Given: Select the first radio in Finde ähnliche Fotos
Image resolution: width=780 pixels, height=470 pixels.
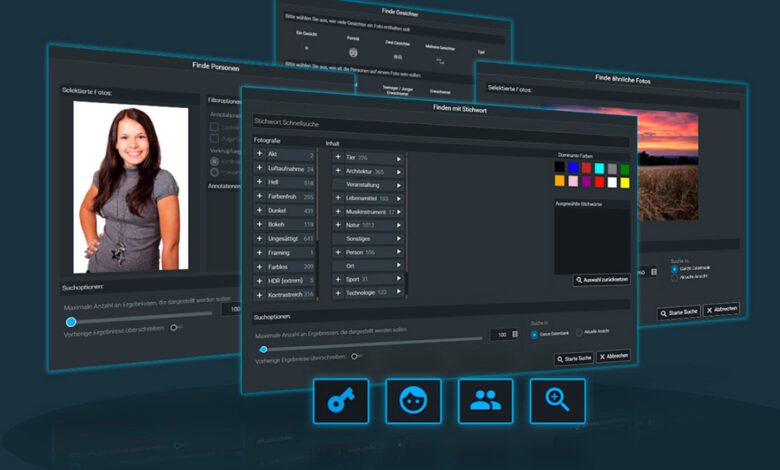Looking at the screenshot, I should (674, 269).
